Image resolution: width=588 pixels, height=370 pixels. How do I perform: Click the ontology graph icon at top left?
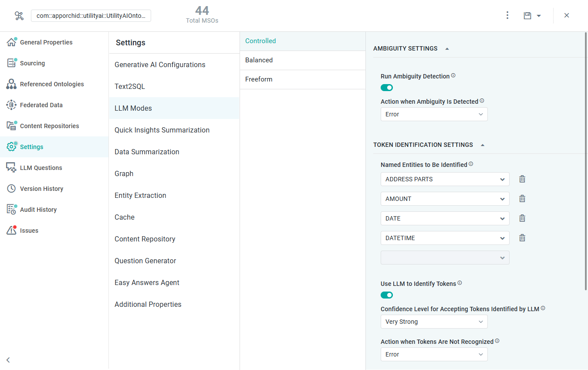click(19, 16)
